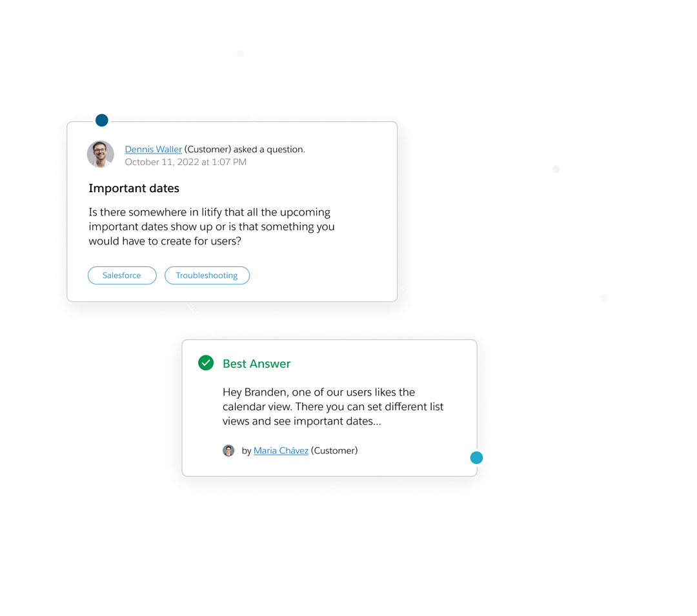Select the Troubleshooting topic tag
This screenshot has width=697, height=616.
coord(207,275)
